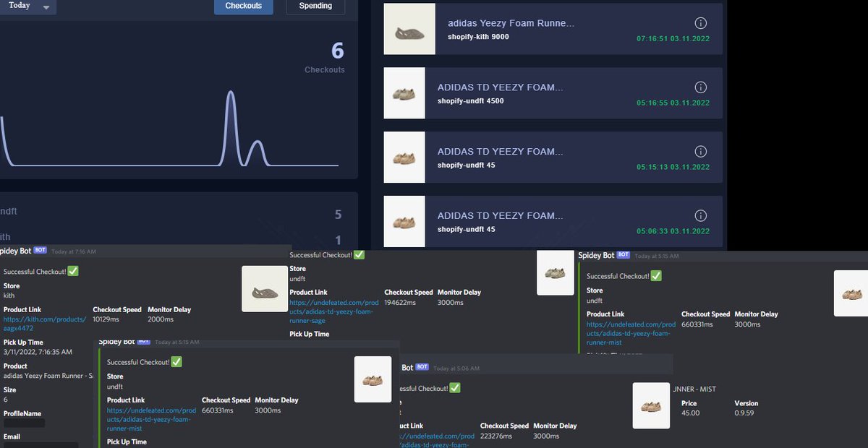Click timestamp 05:15:13 03.11.2022
This screenshot has width=868, height=448.
[673, 167]
